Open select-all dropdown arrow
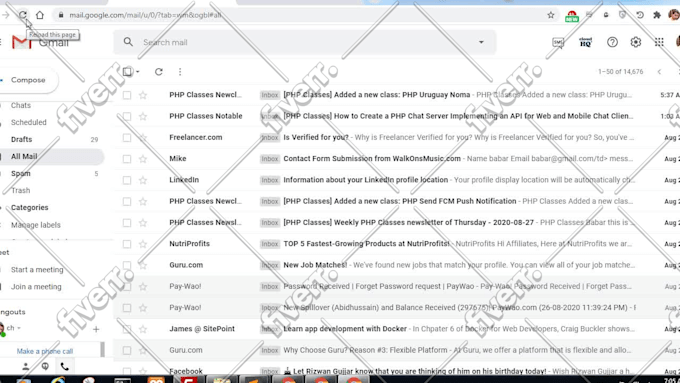Image resolution: width=680 pixels, height=383 pixels. click(137, 72)
